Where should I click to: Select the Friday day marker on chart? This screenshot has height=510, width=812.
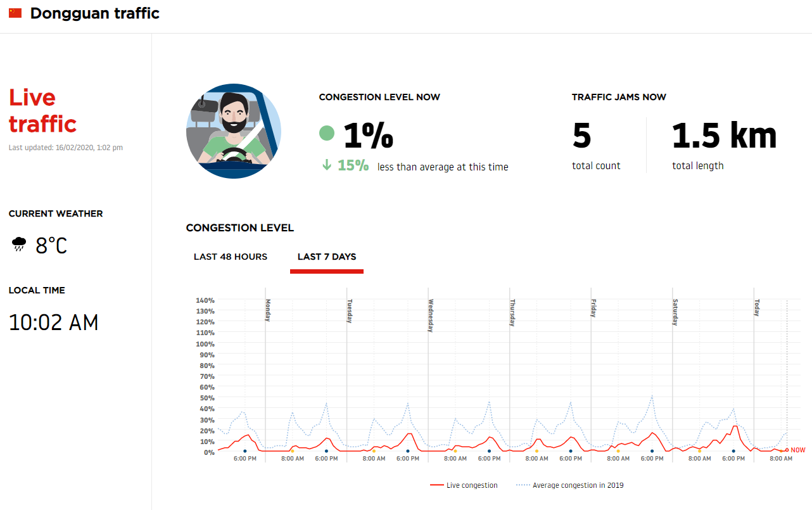coord(593,309)
